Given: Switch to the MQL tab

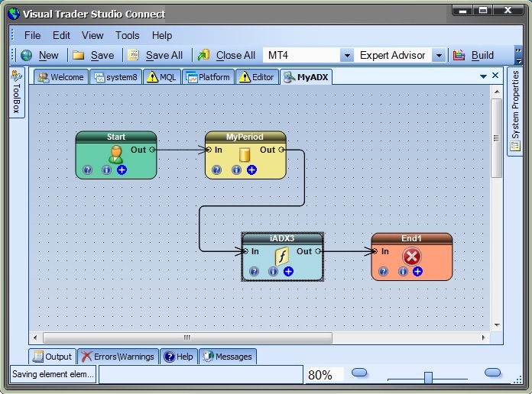Looking at the screenshot, I should click(162, 77).
